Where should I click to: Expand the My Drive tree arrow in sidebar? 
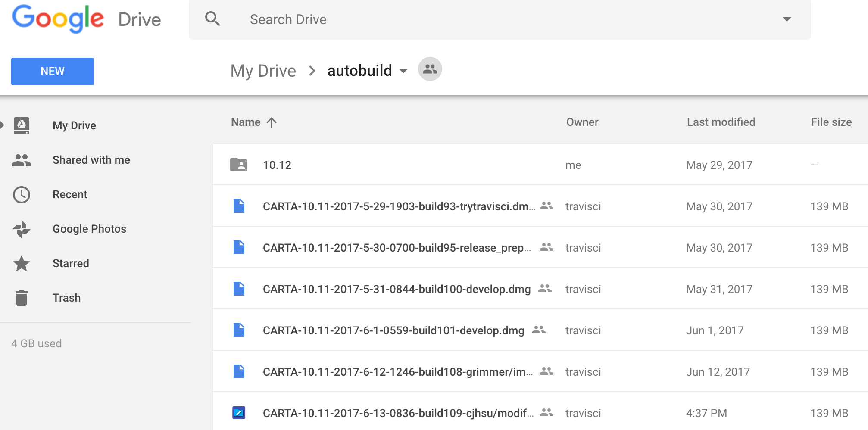pyautogui.click(x=2, y=125)
